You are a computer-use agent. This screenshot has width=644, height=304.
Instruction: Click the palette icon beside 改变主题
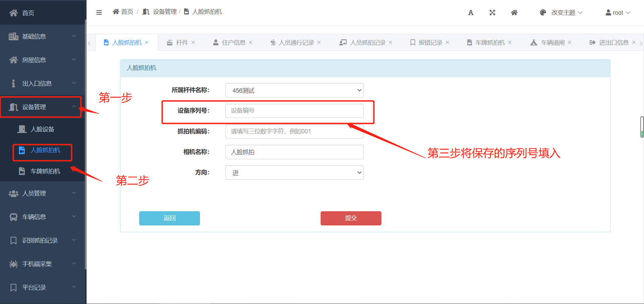tap(543, 13)
